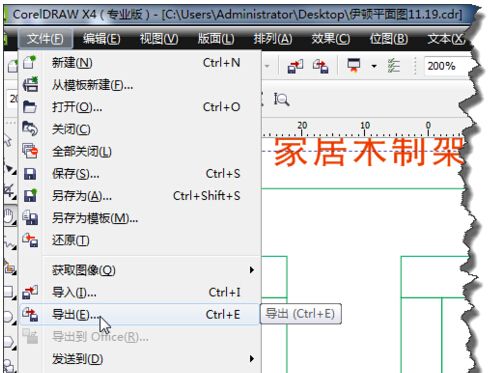The height and width of the screenshot is (373, 496).
Task: Open the application launcher dropdown arrow
Action: click(374, 66)
